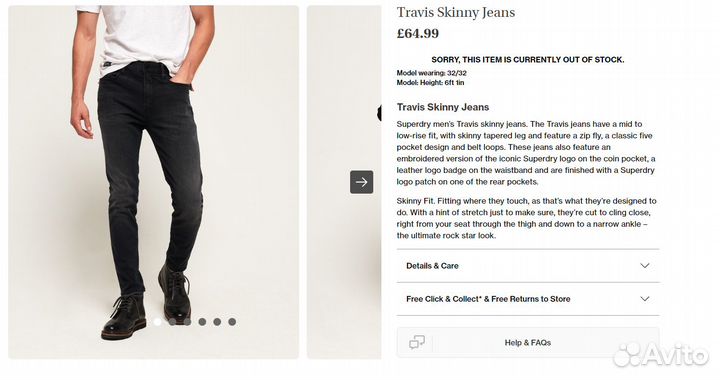Jump to the fourth carousel image dot
Image resolution: width=720 pixels, height=380 pixels.
(x=202, y=322)
